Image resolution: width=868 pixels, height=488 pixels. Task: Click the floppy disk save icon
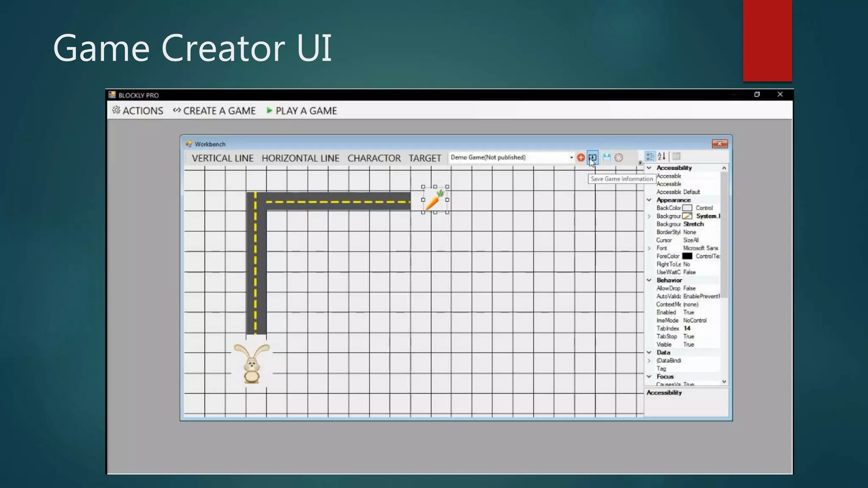[x=607, y=158]
